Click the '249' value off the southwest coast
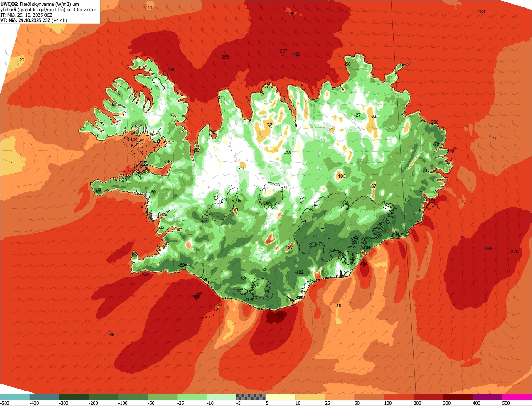Screen dimensions: 532x406 [145, 275]
